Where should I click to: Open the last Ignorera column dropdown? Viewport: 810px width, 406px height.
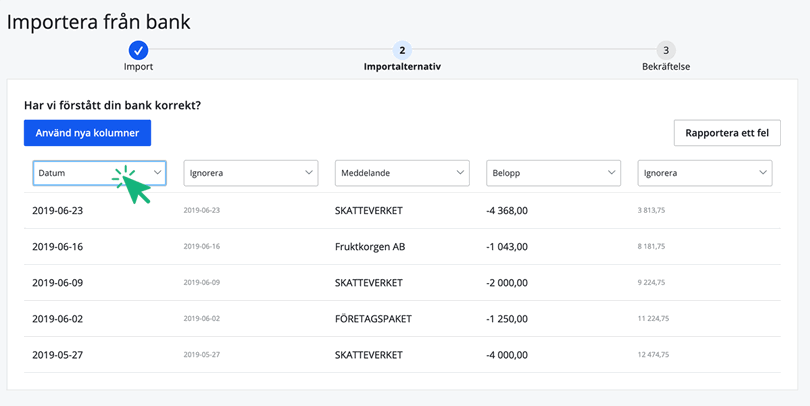pos(704,173)
